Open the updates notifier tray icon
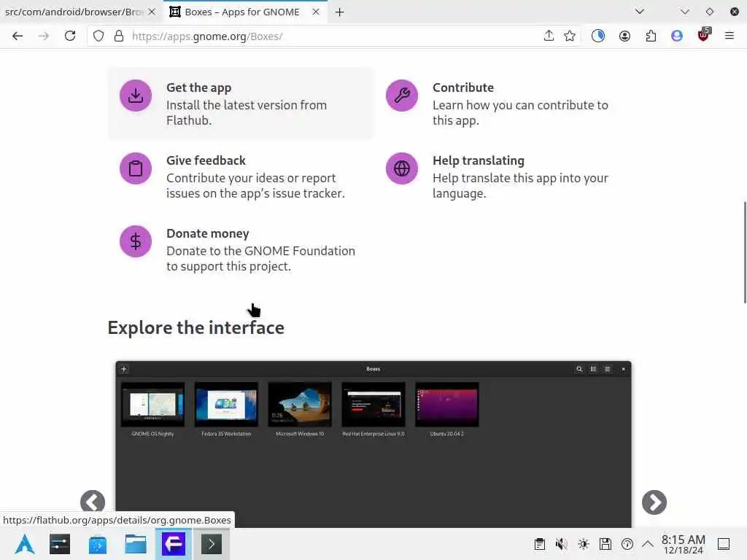Image resolution: width=747 pixels, height=560 pixels. pyautogui.click(x=627, y=544)
